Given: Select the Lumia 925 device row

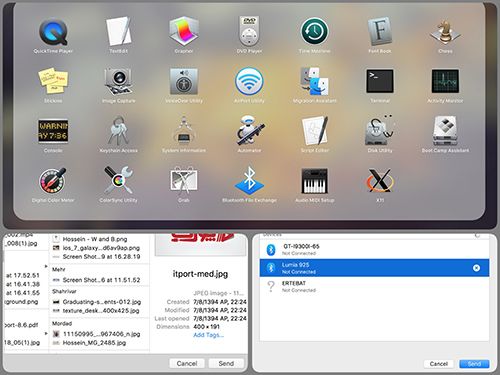Looking at the screenshot, I should [374, 268].
